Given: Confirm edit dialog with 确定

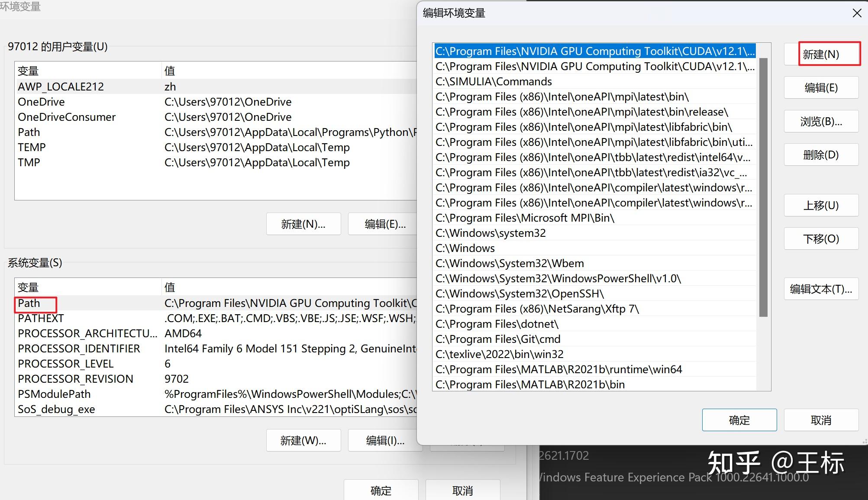Looking at the screenshot, I should pos(739,420).
